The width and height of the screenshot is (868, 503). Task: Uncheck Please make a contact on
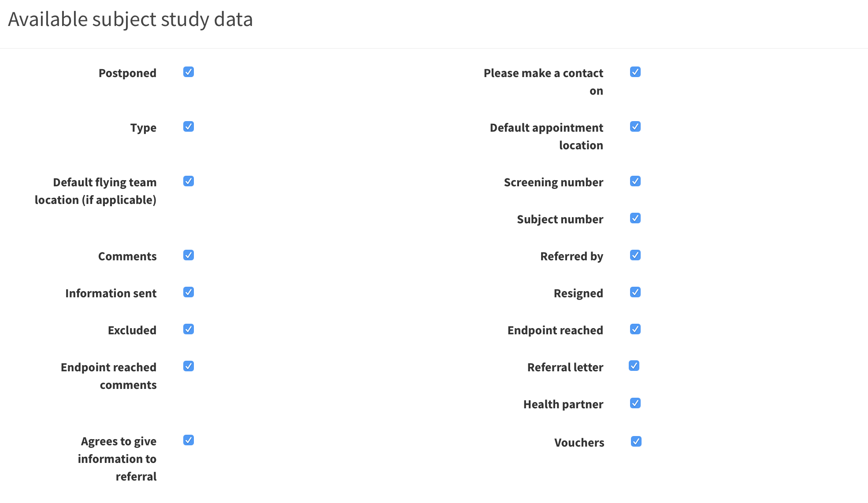(x=635, y=72)
